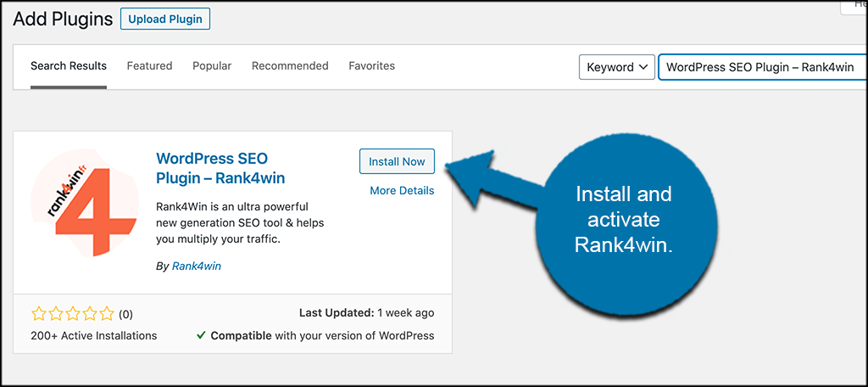This screenshot has width=868, height=387.
Task: Click the first rating star
Action: pyautogui.click(x=39, y=314)
